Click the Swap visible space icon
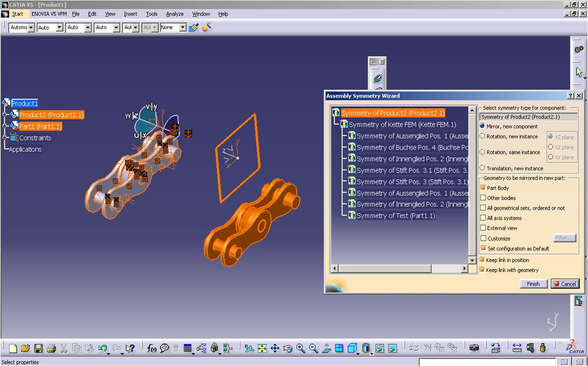 click(x=393, y=349)
